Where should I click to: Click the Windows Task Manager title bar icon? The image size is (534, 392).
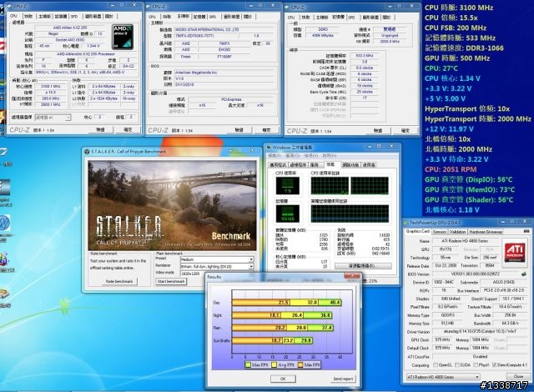[x=269, y=148]
